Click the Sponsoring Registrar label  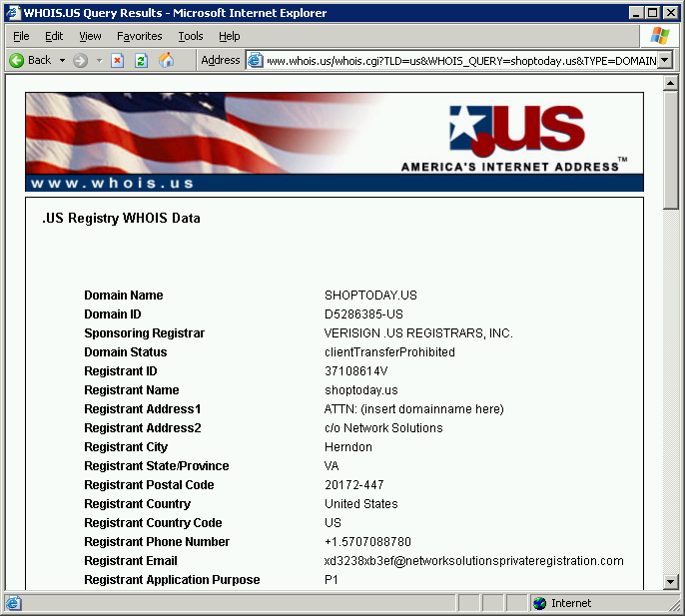(x=144, y=333)
